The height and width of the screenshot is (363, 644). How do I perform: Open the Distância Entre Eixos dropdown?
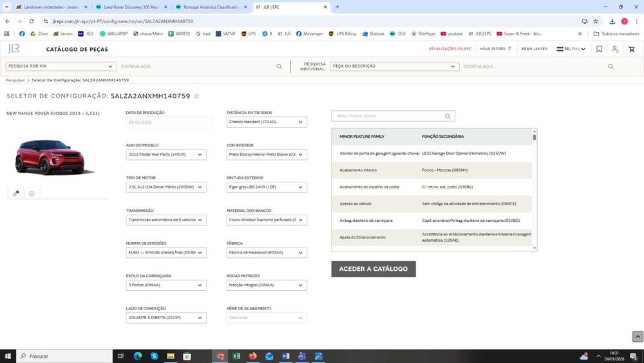(267, 122)
